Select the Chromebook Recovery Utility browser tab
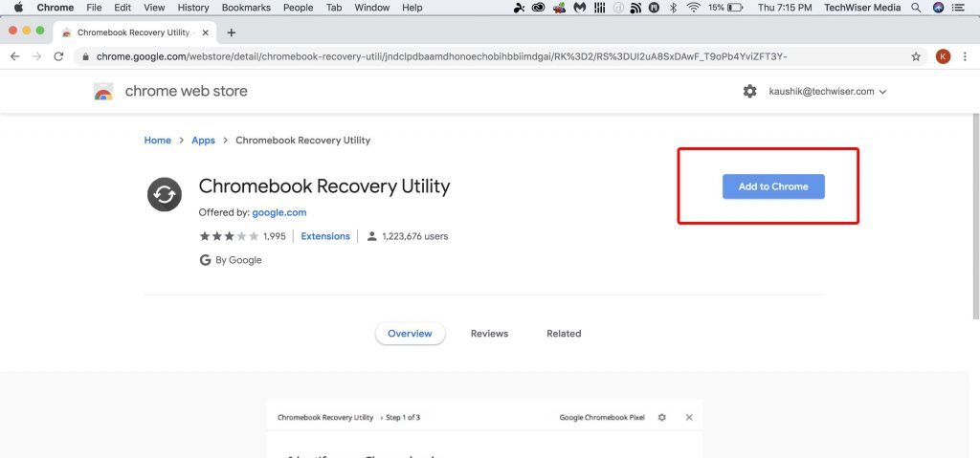The height and width of the screenshot is (458, 980). (x=136, y=33)
